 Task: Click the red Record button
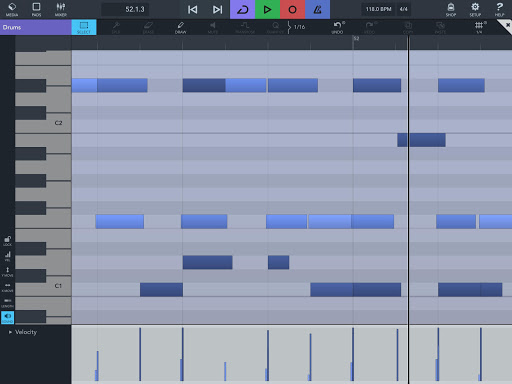coord(292,9)
